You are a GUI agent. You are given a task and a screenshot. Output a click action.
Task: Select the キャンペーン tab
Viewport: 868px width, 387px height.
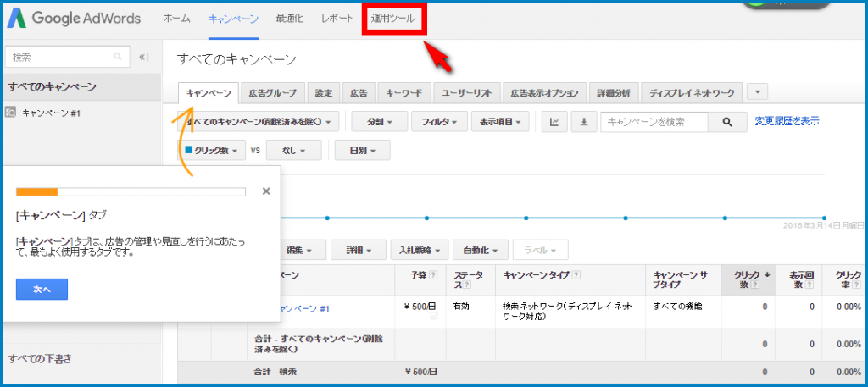point(209,93)
